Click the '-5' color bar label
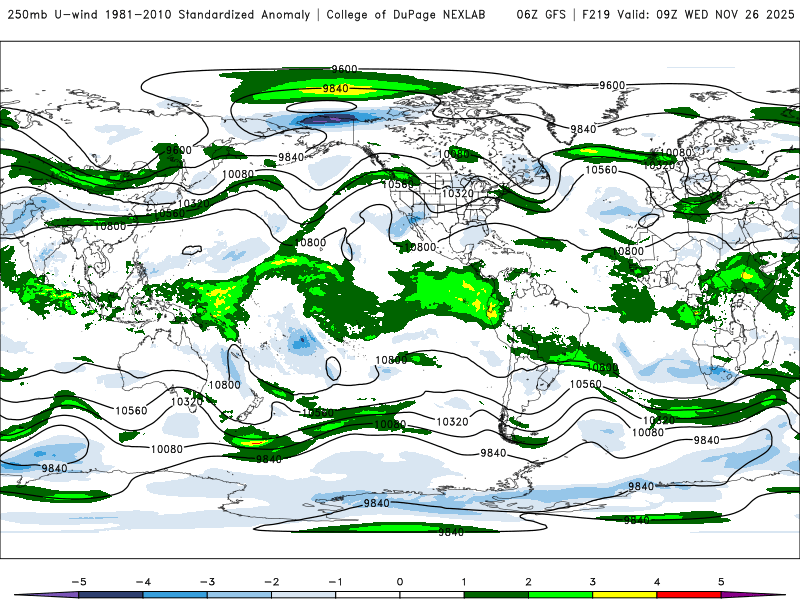Viewport: 800px width, 600px height. coord(79,582)
